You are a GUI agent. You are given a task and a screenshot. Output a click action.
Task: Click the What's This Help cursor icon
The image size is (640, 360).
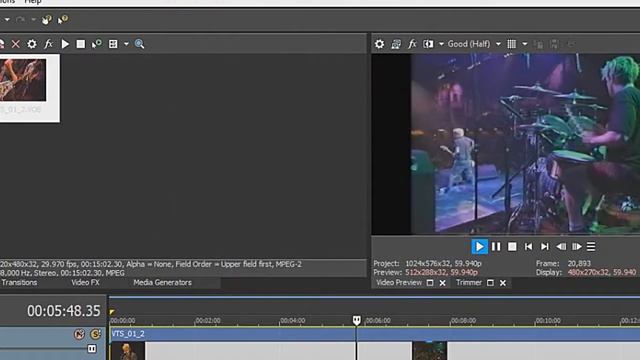point(62,20)
